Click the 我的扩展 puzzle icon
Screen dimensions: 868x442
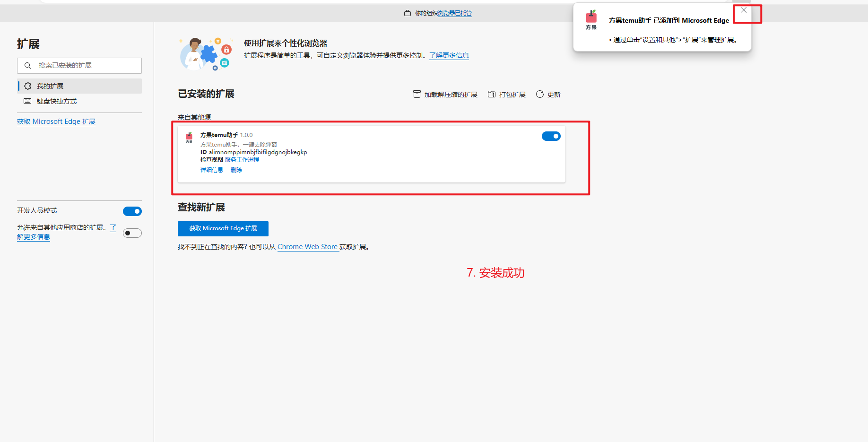pos(27,86)
